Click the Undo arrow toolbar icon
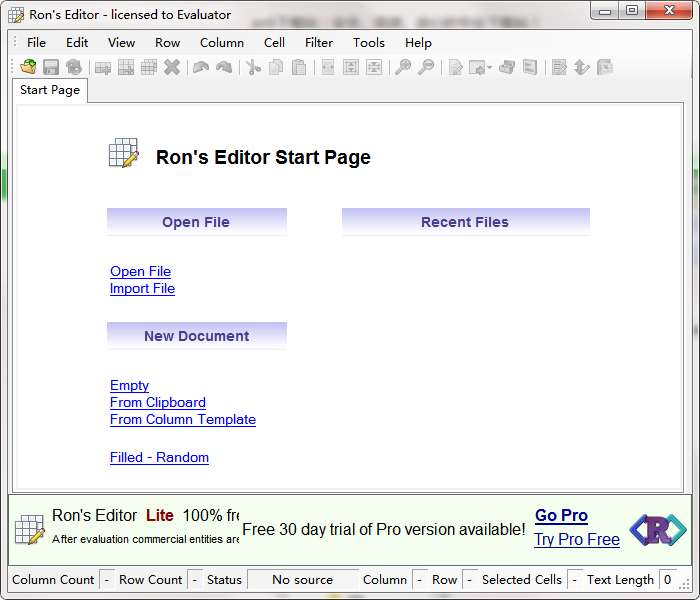Viewport: 700px width, 600px height. pyautogui.click(x=201, y=67)
